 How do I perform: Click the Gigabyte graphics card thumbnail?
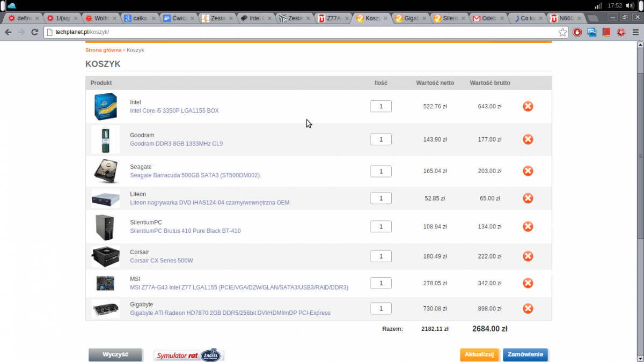(x=106, y=308)
